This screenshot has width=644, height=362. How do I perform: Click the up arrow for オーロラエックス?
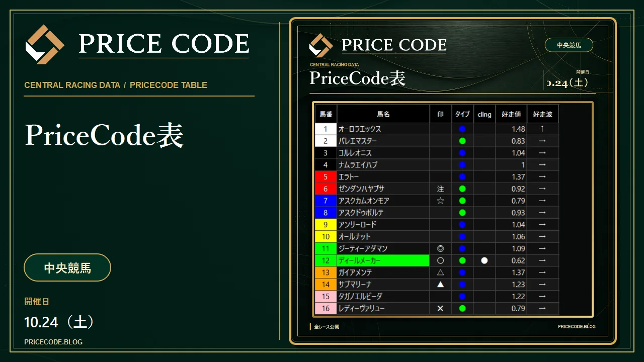542,129
